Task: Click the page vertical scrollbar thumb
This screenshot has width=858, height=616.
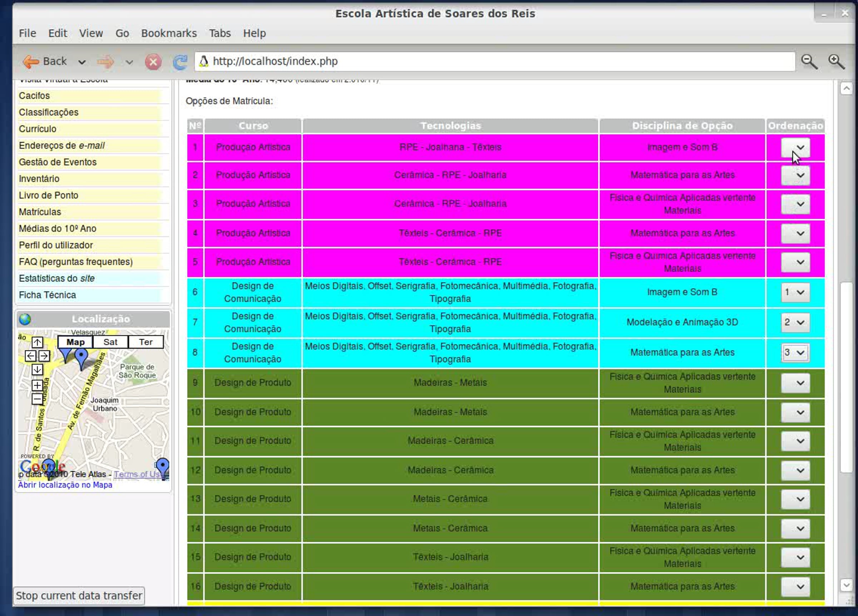Action: 846,377
